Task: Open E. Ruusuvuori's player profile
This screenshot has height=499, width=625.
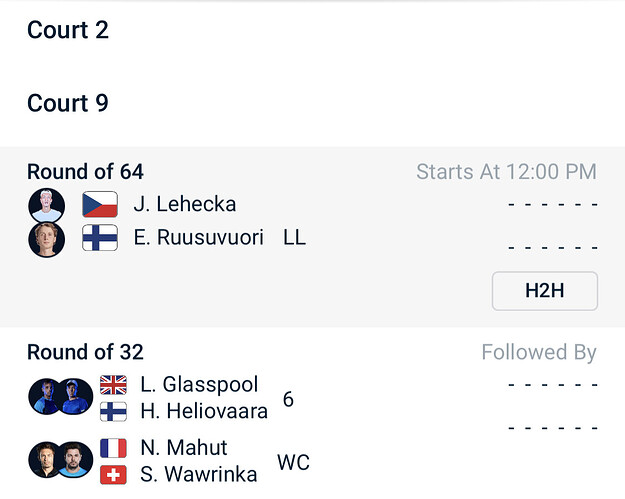Action: click(199, 238)
